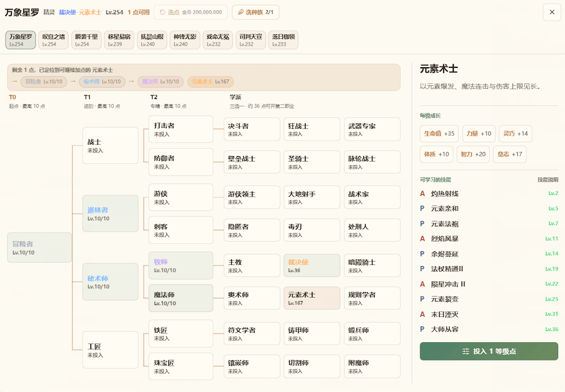Select the 铁匠 T2 node

pos(181,334)
